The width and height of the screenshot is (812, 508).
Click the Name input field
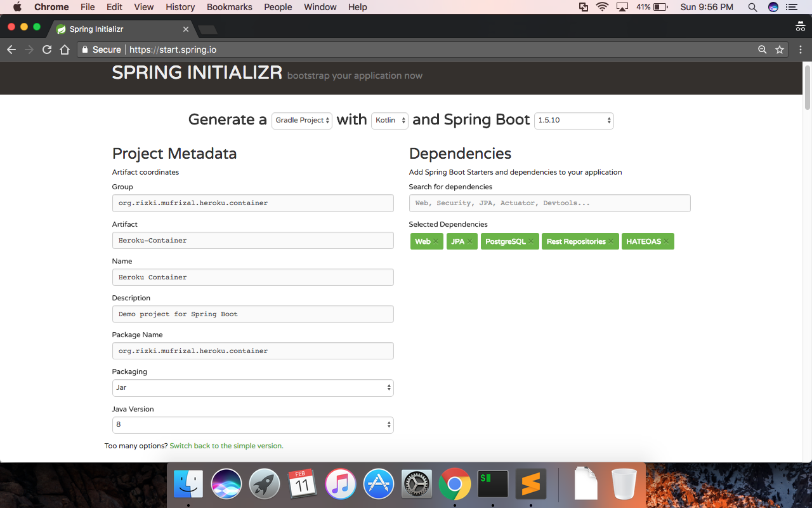253,277
